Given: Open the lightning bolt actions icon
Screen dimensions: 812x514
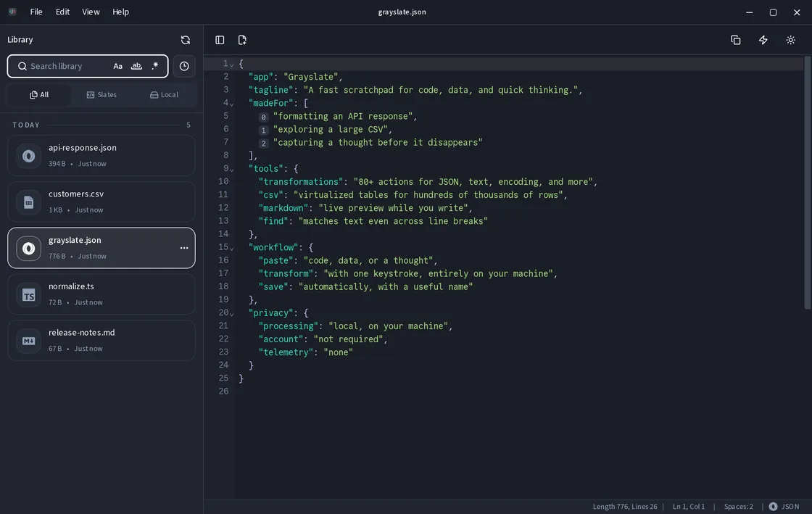Looking at the screenshot, I should [763, 40].
